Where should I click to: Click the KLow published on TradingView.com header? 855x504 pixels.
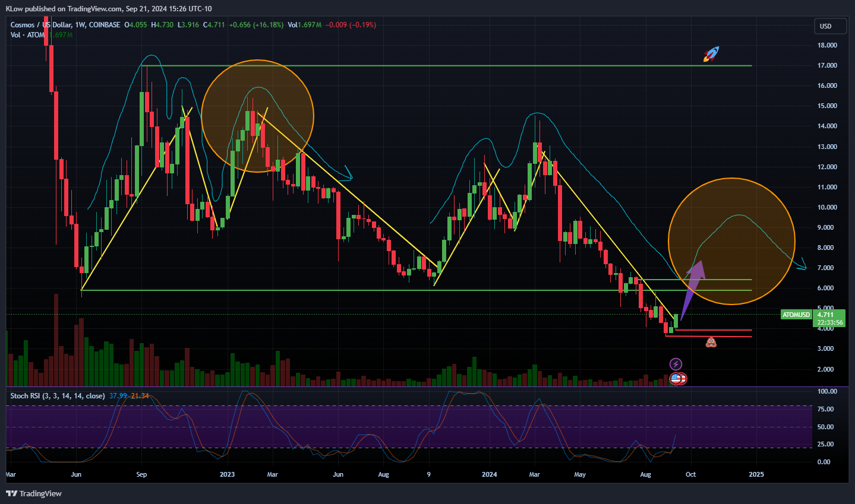[108, 8]
